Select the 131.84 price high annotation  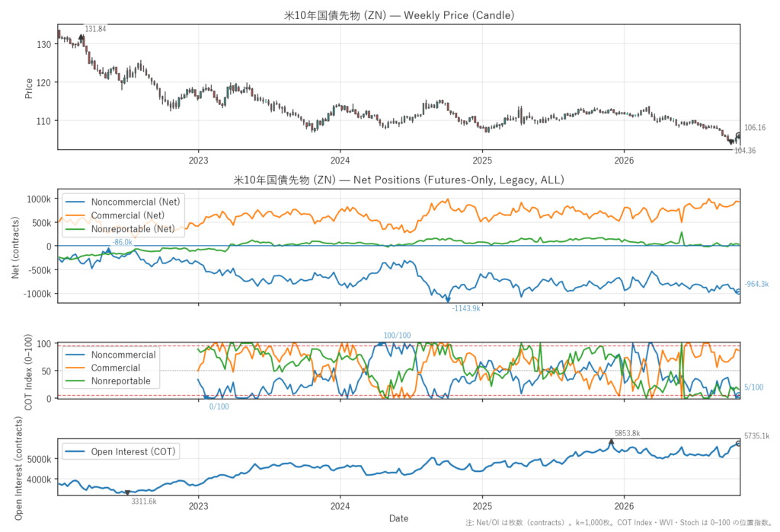(95, 29)
